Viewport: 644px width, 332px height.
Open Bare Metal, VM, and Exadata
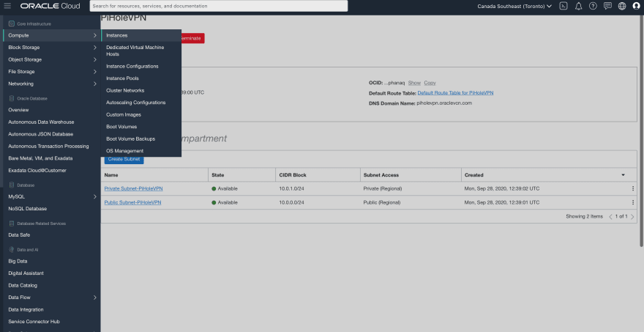[x=40, y=158]
